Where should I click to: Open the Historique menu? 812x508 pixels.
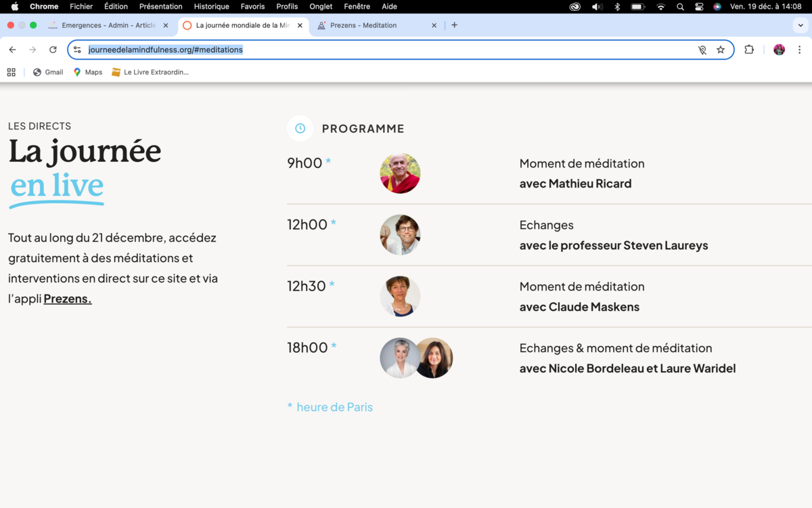211,7
